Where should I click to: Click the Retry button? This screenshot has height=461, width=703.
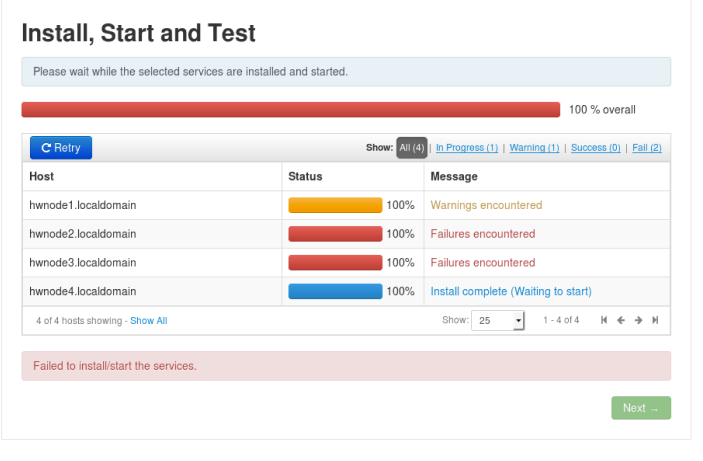point(61,148)
